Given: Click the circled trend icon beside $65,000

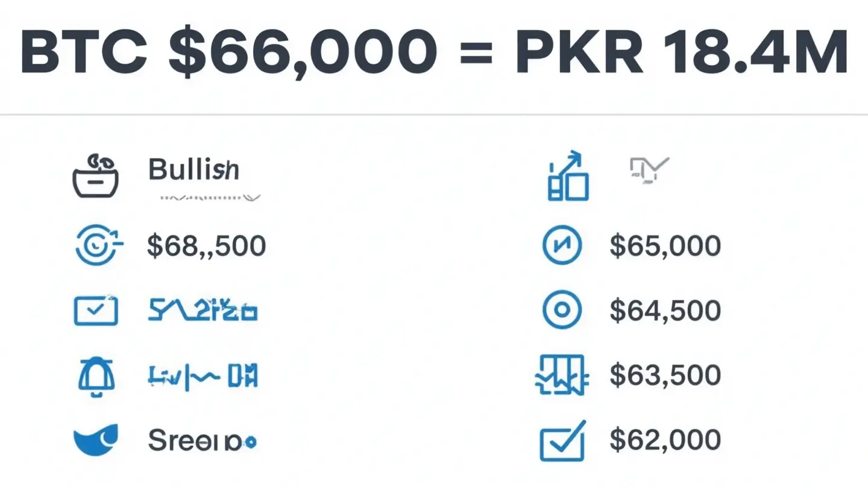Looking at the screenshot, I should (x=562, y=246).
